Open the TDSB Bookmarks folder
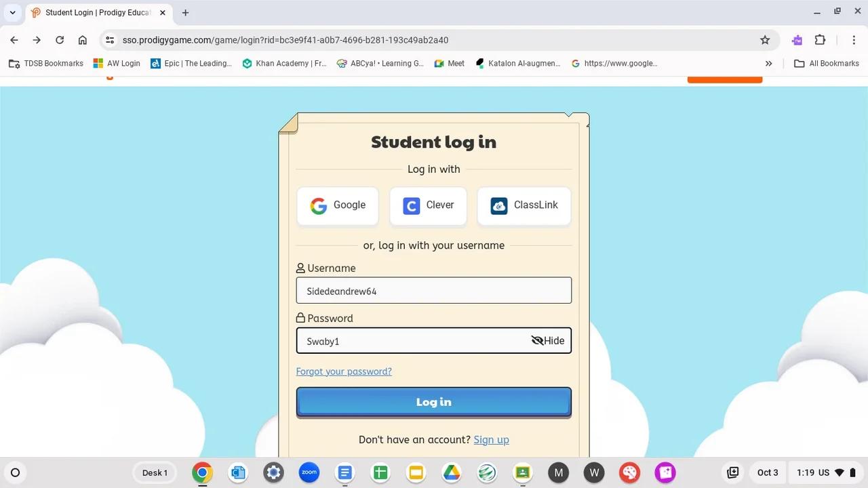The image size is (868, 488). (x=46, y=63)
